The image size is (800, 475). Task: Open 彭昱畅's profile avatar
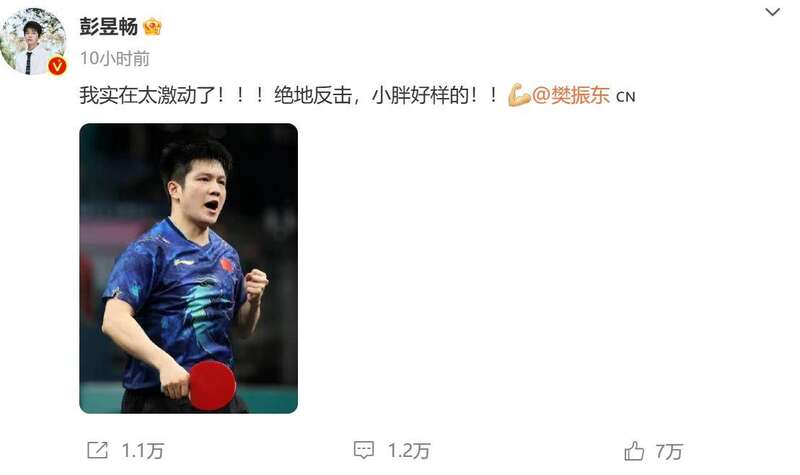click(33, 41)
